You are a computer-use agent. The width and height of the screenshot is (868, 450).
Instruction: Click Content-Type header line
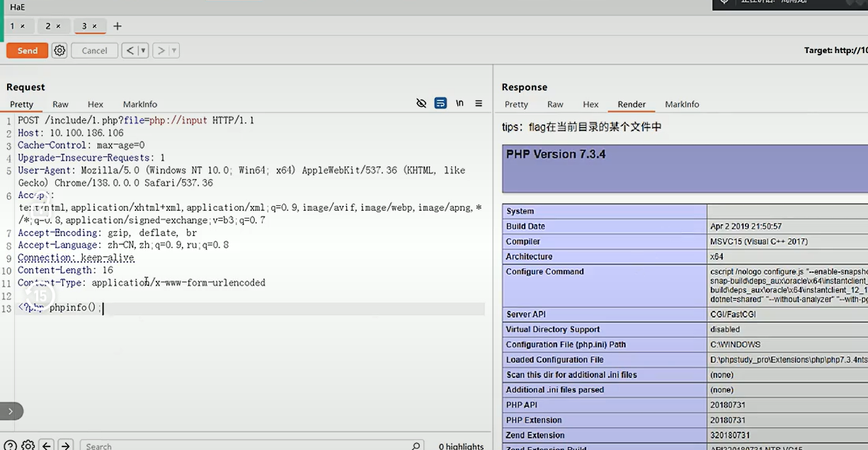[142, 282]
